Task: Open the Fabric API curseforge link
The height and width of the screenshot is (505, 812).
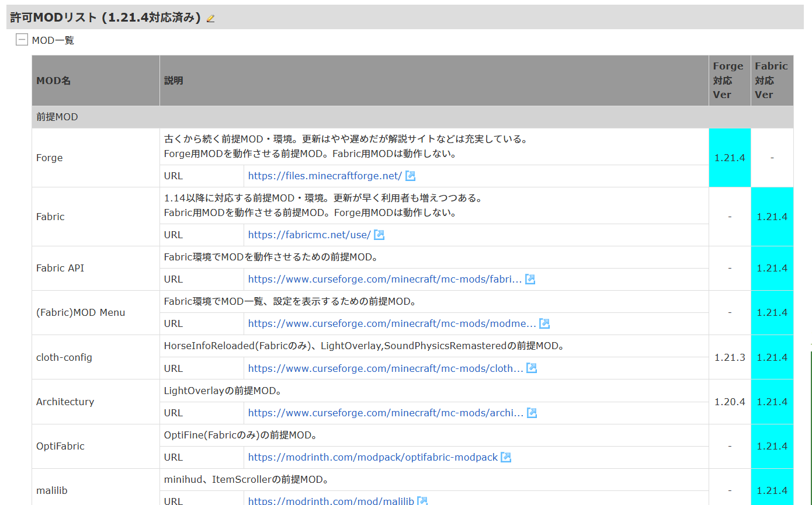Action: [385, 279]
